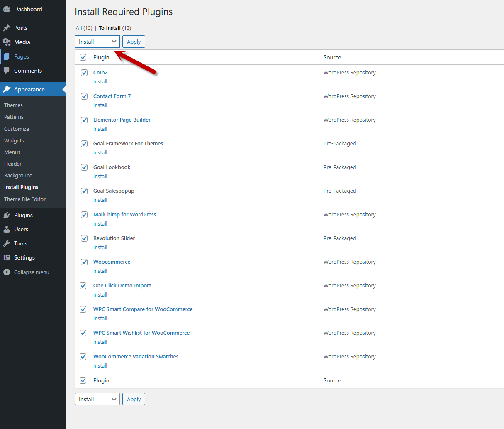Switch to the All (13) filter
This screenshot has height=429, width=504.
point(84,28)
